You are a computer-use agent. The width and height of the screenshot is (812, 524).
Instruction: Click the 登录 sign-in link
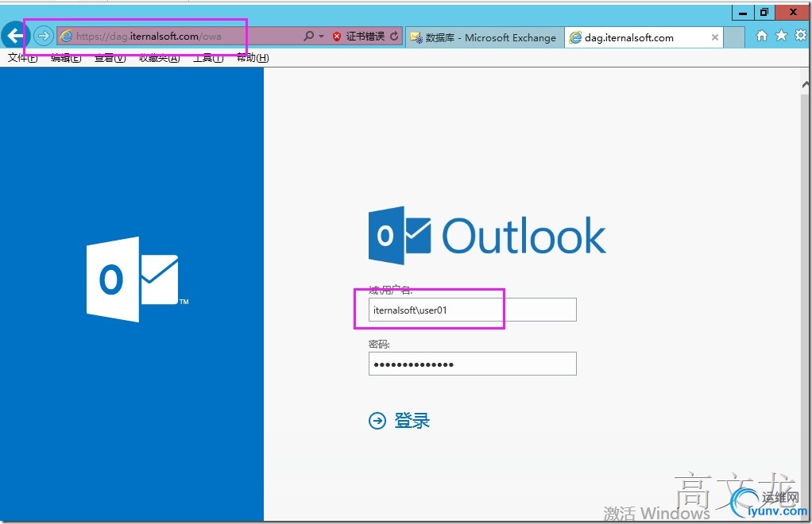412,421
